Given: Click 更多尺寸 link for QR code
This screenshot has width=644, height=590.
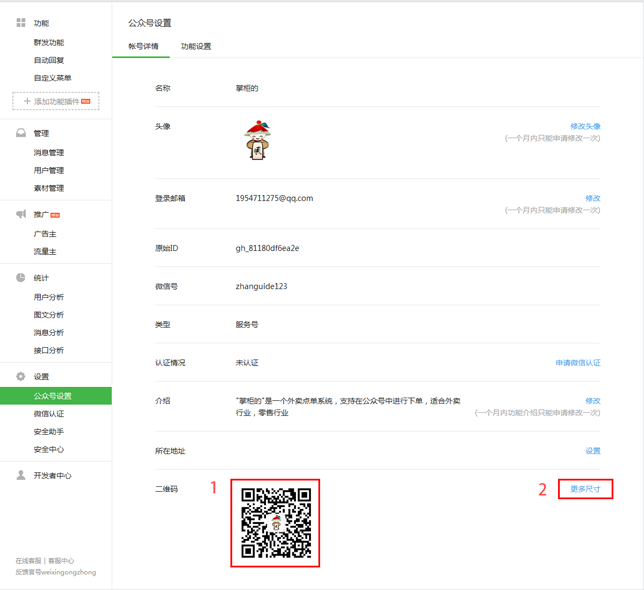Looking at the screenshot, I should tap(585, 489).
